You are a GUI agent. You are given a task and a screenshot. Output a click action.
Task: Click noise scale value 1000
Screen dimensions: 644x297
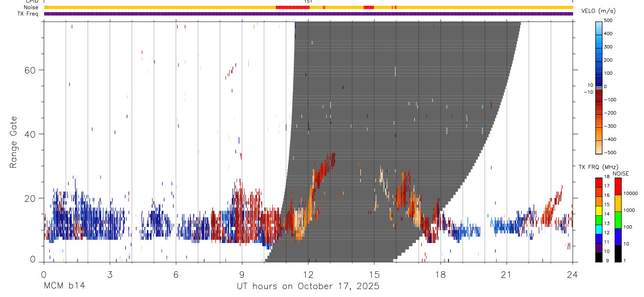point(629,211)
